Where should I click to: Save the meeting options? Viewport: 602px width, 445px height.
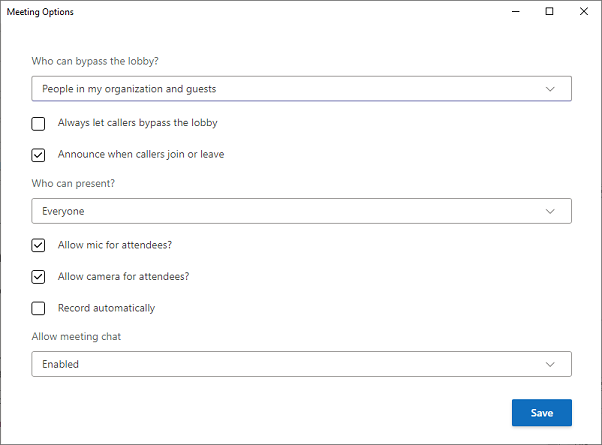coord(541,413)
